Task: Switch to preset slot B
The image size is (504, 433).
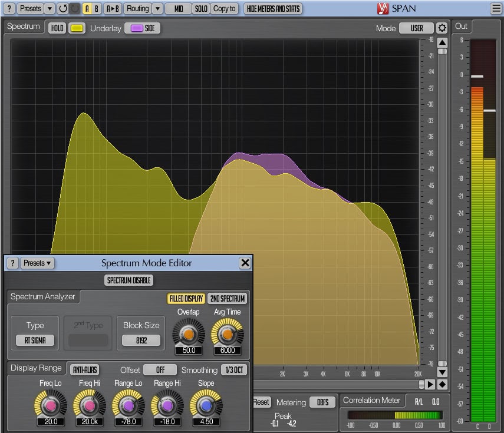Action: [96, 8]
